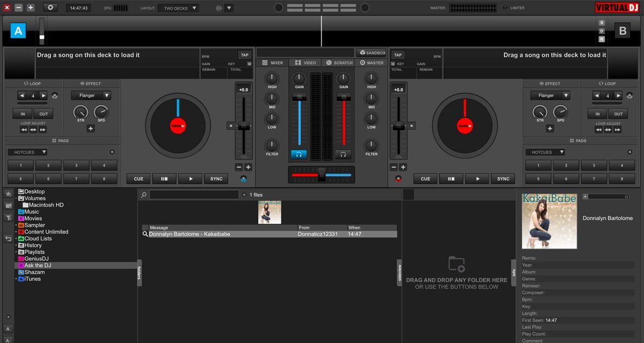
Task: Select deck B badge
Action: tap(623, 30)
